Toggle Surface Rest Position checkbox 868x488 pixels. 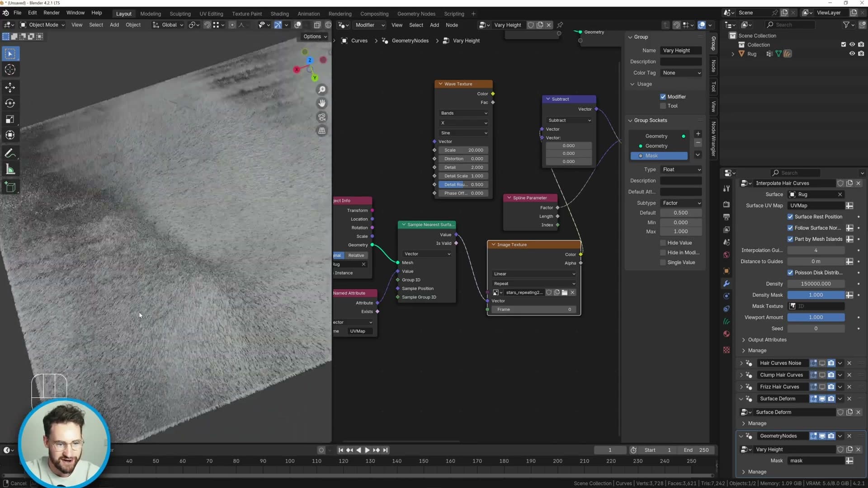(x=790, y=217)
